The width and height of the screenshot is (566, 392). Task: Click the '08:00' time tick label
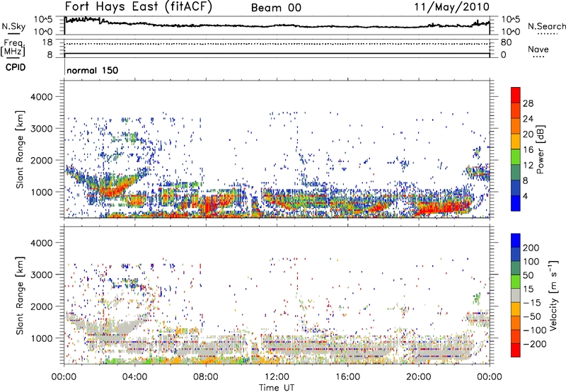(x=206, y=377)
